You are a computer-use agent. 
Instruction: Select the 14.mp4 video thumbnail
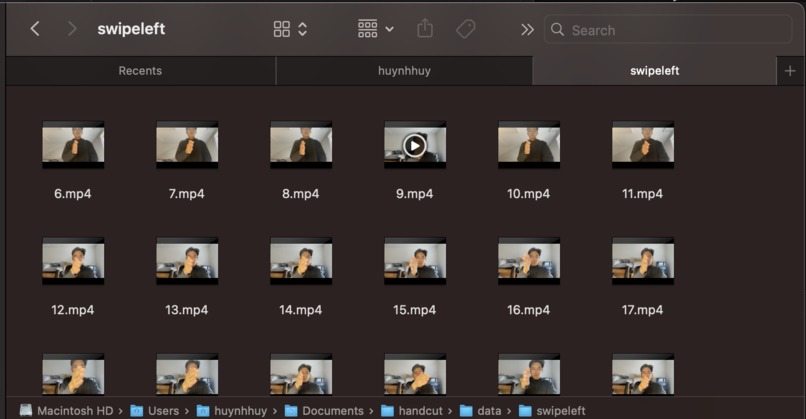pyautogui.click(x=301, y=261)
